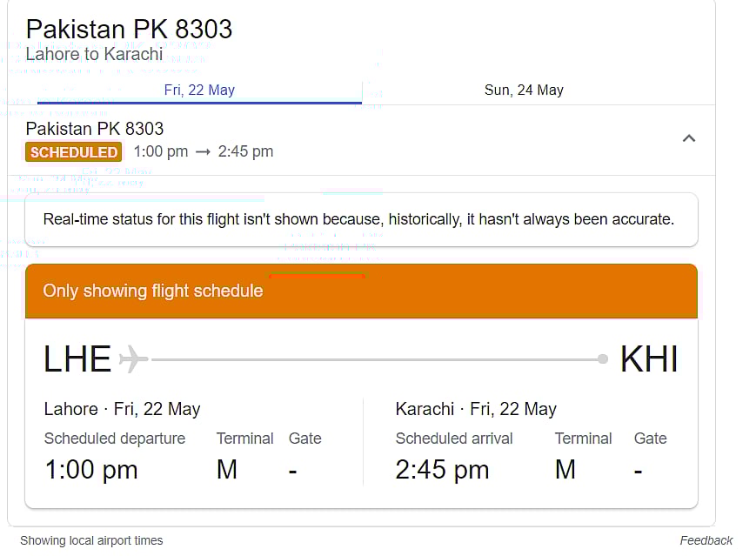Click the Showing local airport times note
The height and width of the screenshot is (556, 756).
pyautogui.click(x=91, y=540)
